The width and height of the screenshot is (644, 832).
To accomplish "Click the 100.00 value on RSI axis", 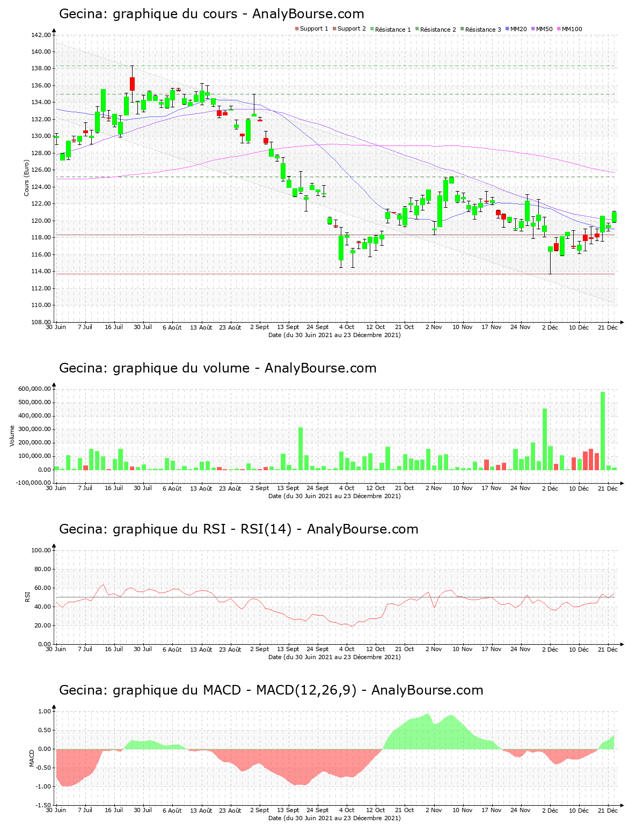I will tap(41, 550).
